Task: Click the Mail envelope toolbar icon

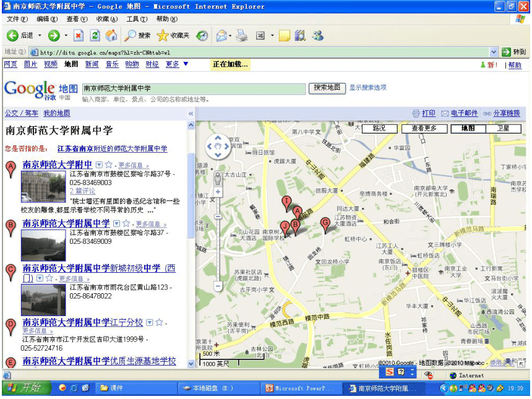Action: pyautogui.click(x=221, y=35)
